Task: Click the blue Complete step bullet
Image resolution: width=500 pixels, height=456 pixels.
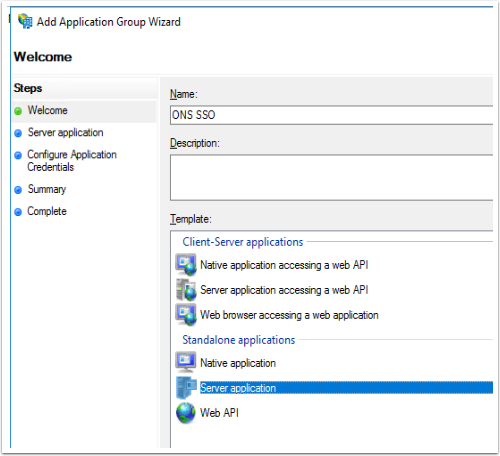Action: 18,212
